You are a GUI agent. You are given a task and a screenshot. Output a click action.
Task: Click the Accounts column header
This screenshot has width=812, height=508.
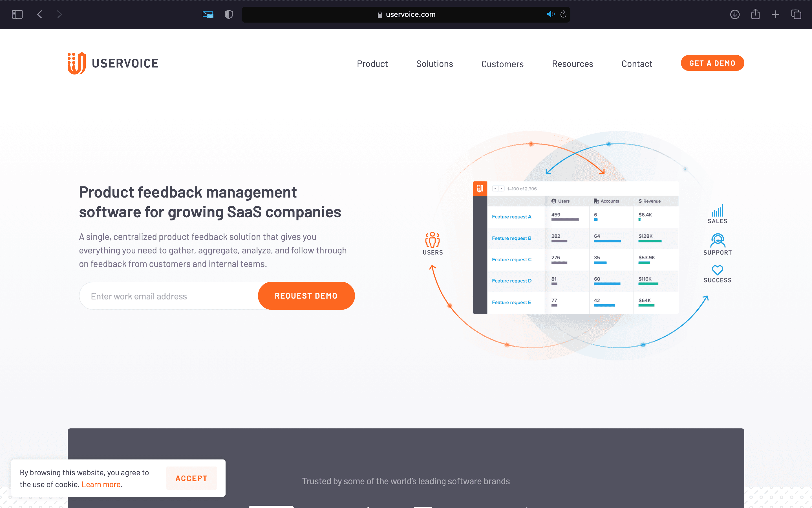(x=606, y=201)
